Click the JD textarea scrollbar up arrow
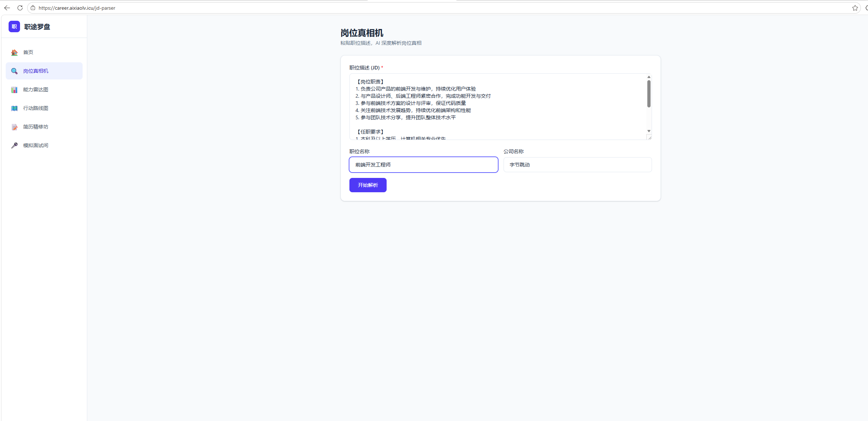This screenshot has width=868, height=421. tap(649, 77)
